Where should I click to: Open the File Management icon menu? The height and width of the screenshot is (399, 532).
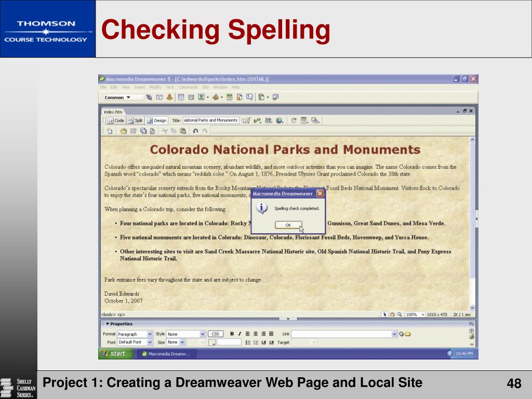pyautogui.click(x=269, y=121)
